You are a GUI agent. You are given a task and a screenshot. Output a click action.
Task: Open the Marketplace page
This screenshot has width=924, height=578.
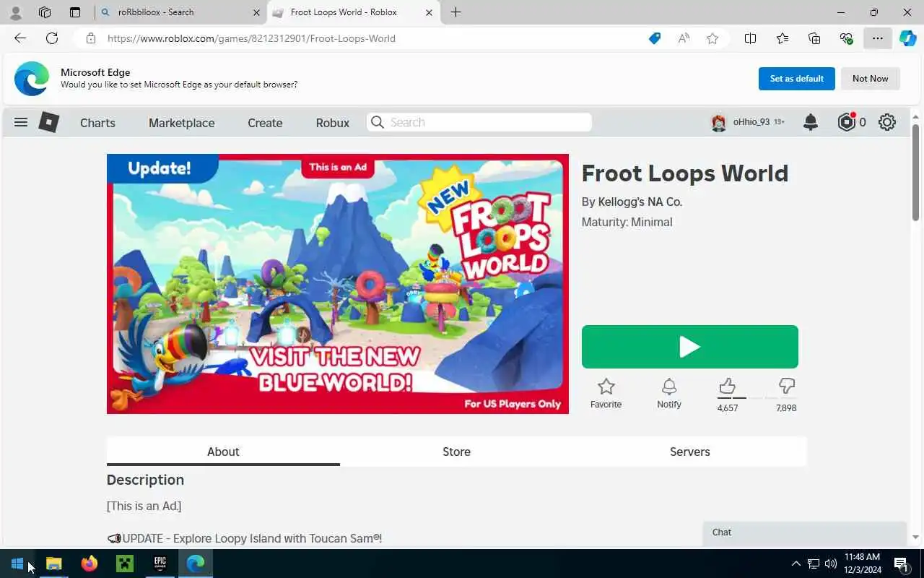click(182, 123)
